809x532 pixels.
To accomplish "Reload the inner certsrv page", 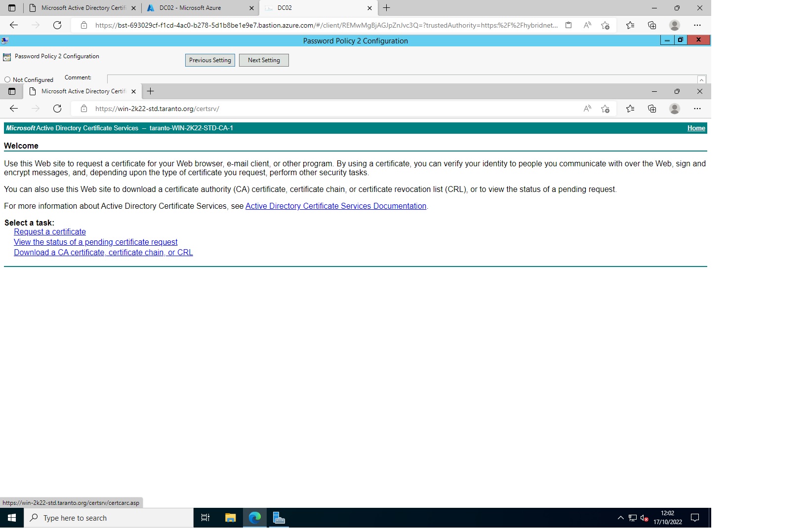I will [57, 109].
